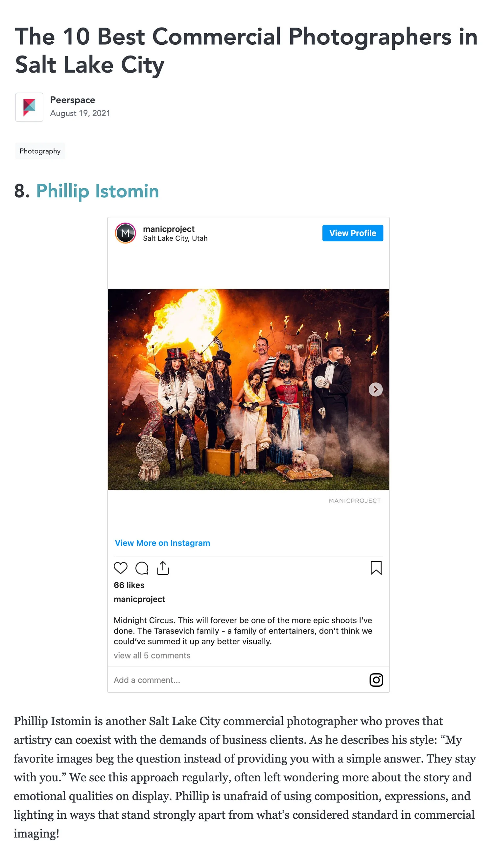Open the Midnight Circus photo

(x=248, y=389)
